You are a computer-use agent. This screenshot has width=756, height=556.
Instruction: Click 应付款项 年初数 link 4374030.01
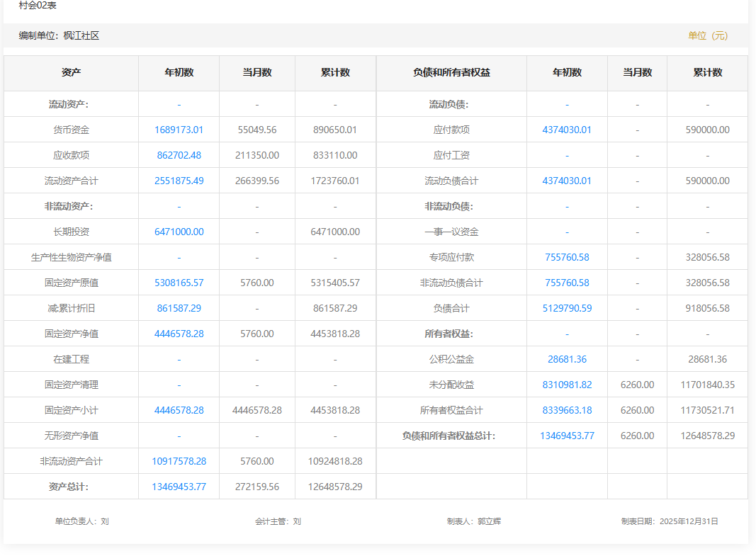pyautogui.click(x=567, y=130)
